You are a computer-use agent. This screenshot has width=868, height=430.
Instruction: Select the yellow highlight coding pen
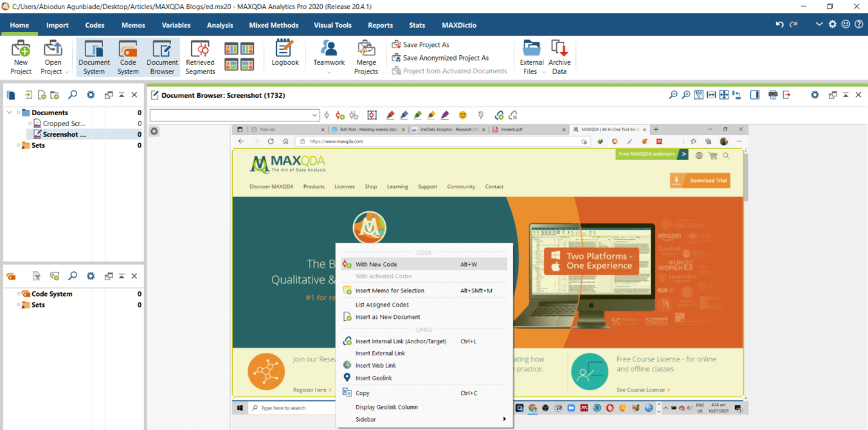point(432,115)
